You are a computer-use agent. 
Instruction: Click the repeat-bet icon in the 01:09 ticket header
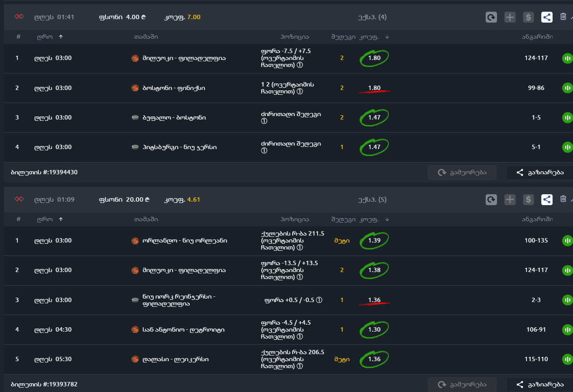click(491, 200)
